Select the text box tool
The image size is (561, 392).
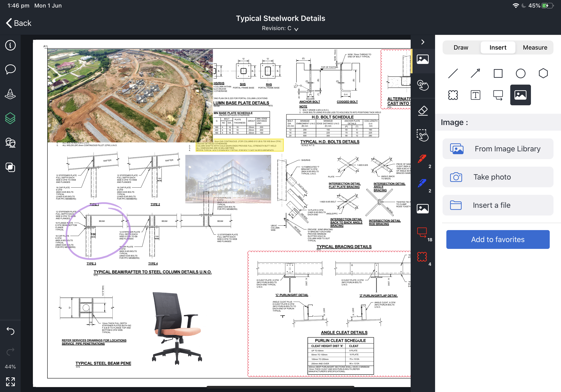click(x=475, y=95)
